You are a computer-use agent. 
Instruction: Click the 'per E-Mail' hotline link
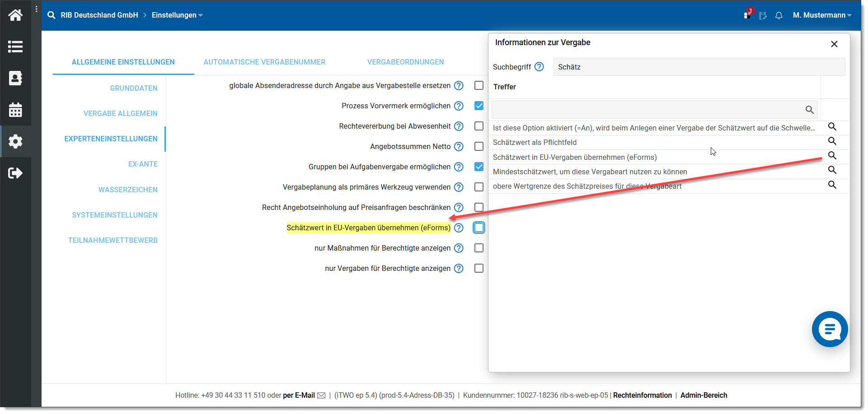point(299,395)
